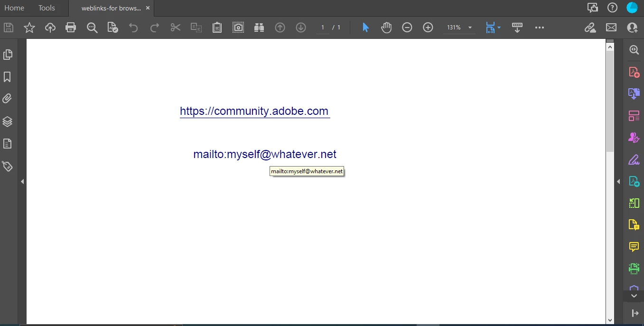
Task: Show more tools ellipsis
Action: 540,28
